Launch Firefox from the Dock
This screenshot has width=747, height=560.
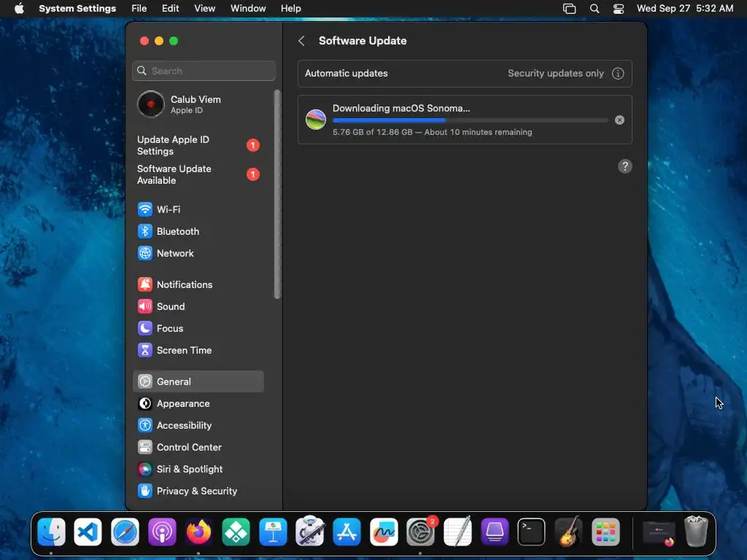tap(198, 532)
